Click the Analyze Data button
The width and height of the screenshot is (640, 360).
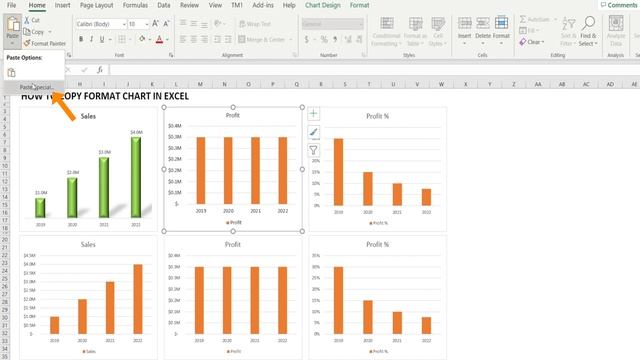pos(616,31)
